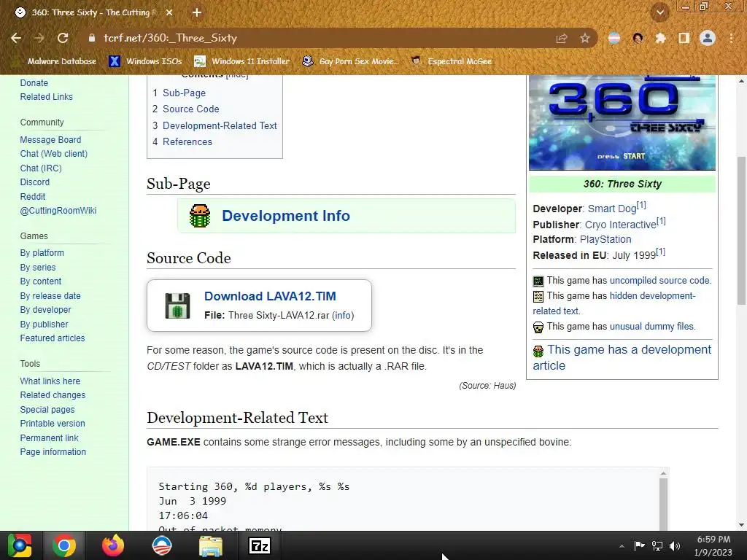
Task: Open Google Chrome from the taskbar
Action: (64, 545)
